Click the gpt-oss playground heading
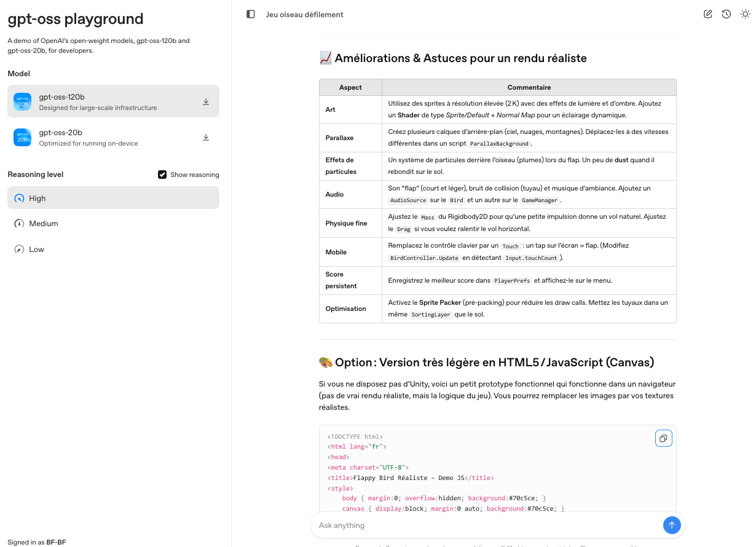Viewport: 756px width, 547px height. (76, 19)
